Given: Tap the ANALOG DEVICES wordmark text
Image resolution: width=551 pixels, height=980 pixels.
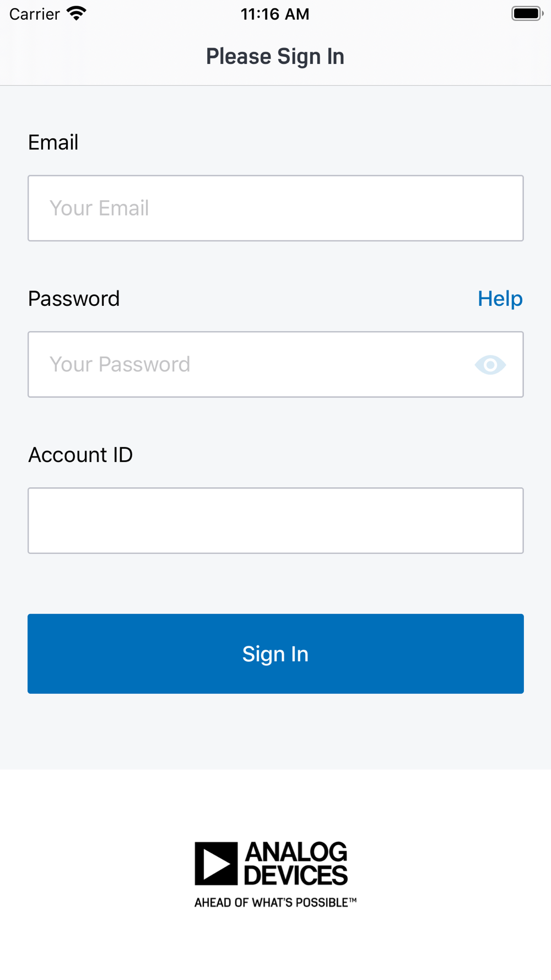Looking at the screenshot, I should [x=296, y=863].
